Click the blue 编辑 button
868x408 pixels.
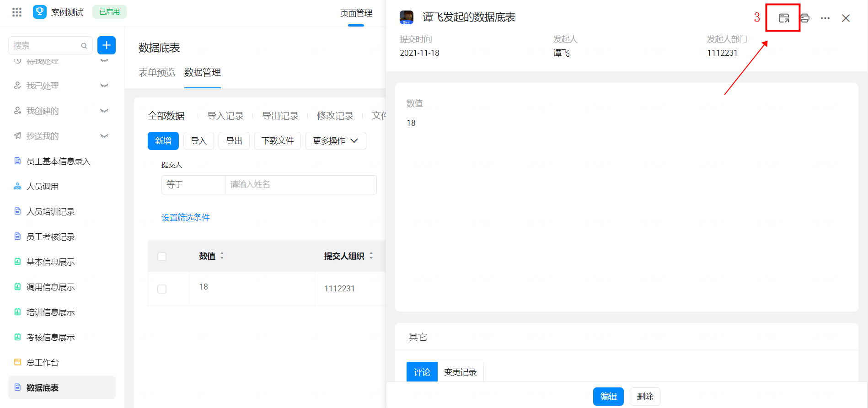pos(608,396)
